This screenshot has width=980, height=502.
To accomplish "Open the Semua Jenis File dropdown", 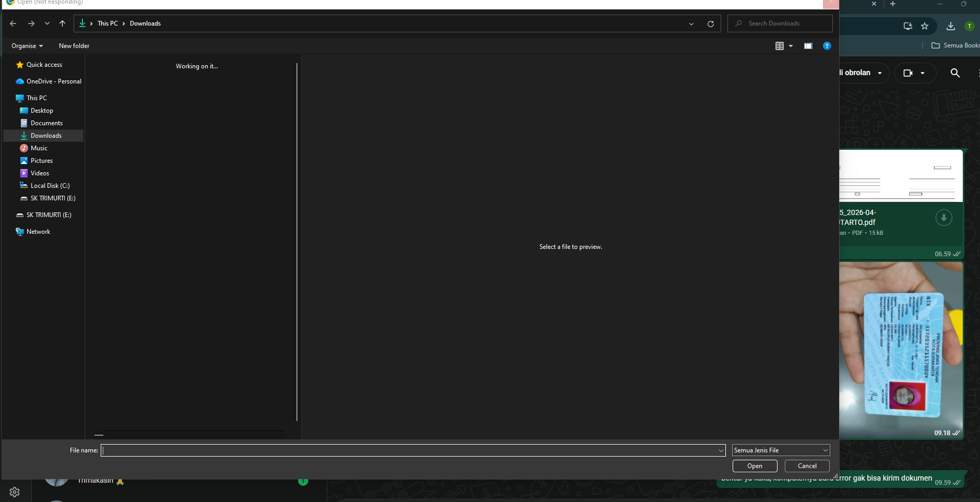I will point(781,450).
